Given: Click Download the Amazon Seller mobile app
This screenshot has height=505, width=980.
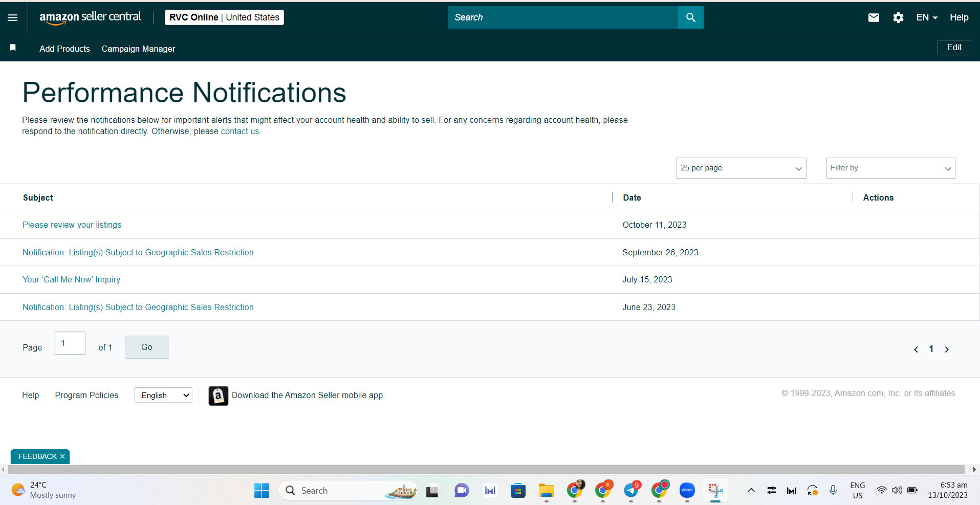Looking at the screenshot, I should pyautogui.click(x=307, y=395).
